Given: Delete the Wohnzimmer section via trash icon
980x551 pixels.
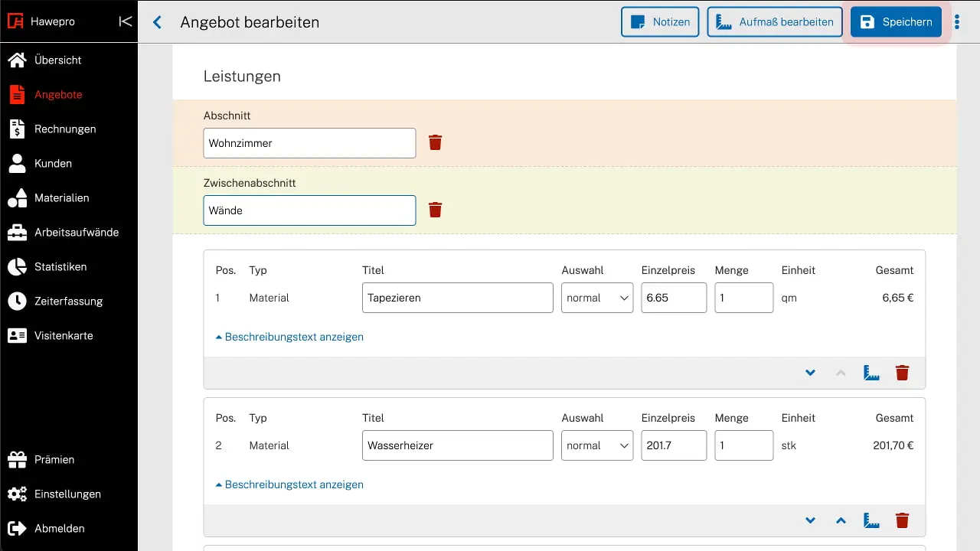Looking at the screenshot, I should 435,142.
